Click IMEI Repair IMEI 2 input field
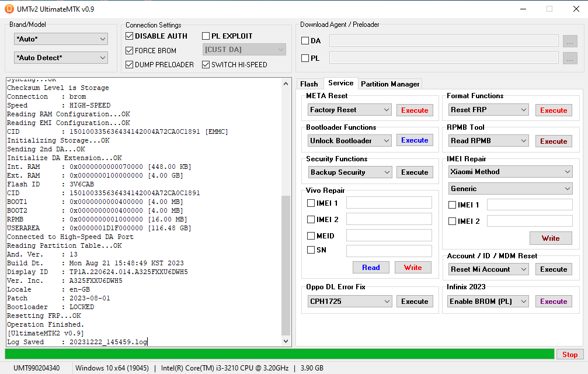588x374 pixels. (530, 221)
